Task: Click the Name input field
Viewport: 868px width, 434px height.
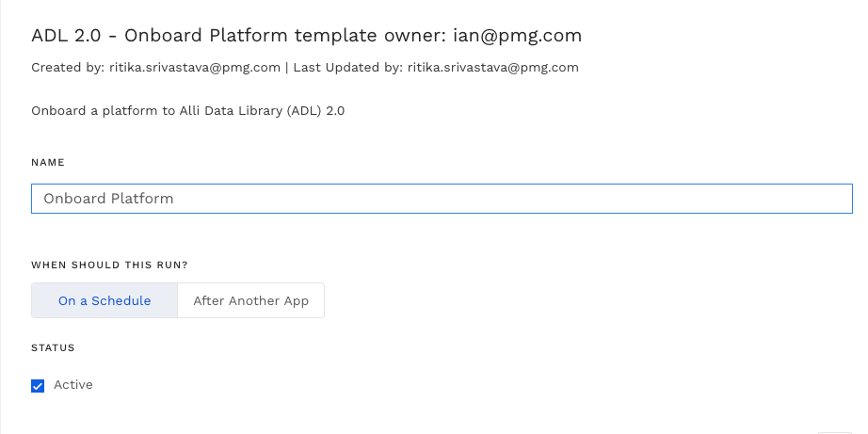Action: (x=441, y=199)
